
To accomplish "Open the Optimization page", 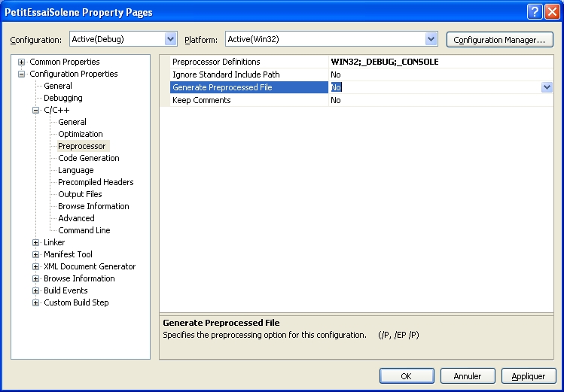I will point(81,134).
